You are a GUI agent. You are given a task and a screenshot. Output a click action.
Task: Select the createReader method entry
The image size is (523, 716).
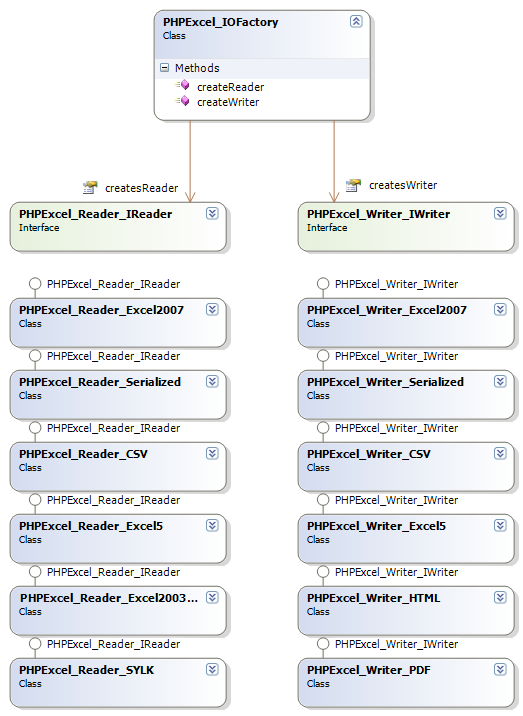point(230,87)
